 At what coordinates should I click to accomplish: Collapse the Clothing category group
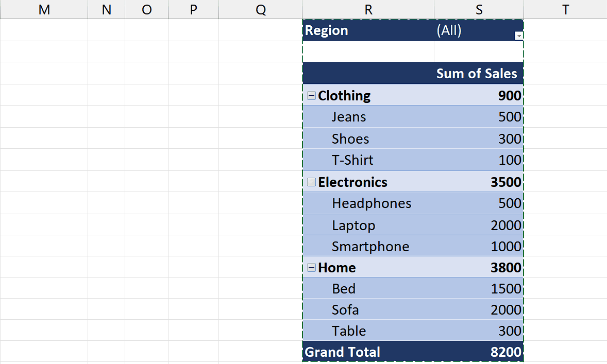click(x=311, y=95)
